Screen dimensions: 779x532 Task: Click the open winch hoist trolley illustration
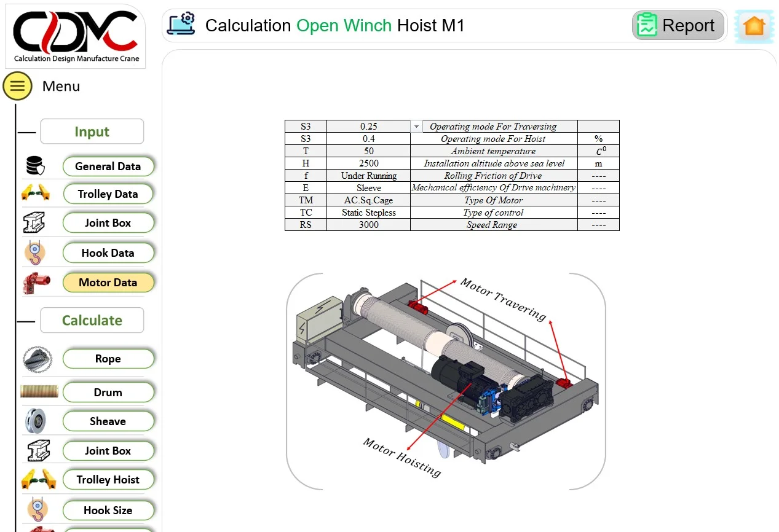(446, 381)
